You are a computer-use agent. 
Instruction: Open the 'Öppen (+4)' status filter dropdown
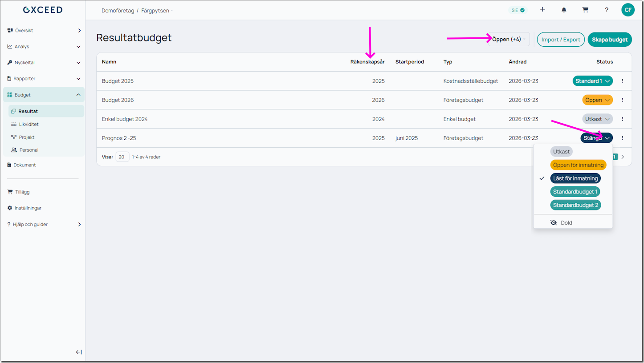(x=509, y=39)
